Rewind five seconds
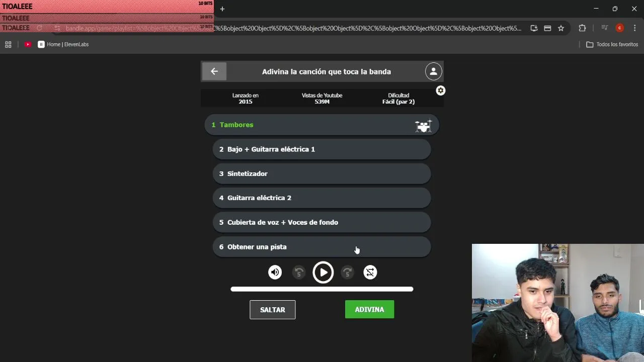 point(299,273)
